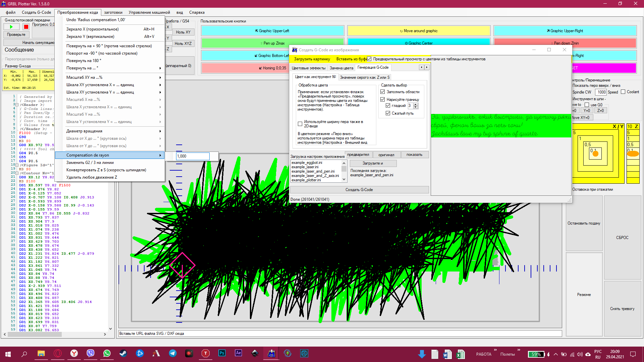
Task: Open After Effects from the taskbar
Action: [x=238, y=353]
